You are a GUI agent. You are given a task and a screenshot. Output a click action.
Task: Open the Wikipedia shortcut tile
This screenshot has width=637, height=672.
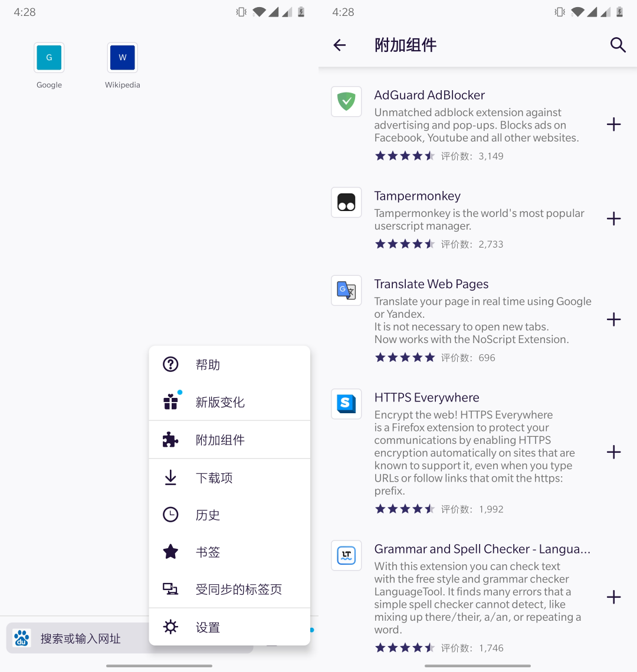click(122, 57)
